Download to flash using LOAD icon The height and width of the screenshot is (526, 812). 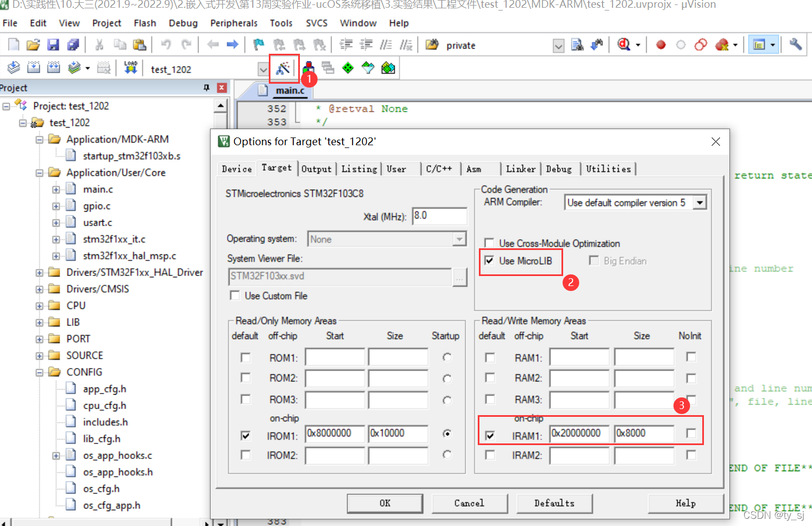pos(131,68)
